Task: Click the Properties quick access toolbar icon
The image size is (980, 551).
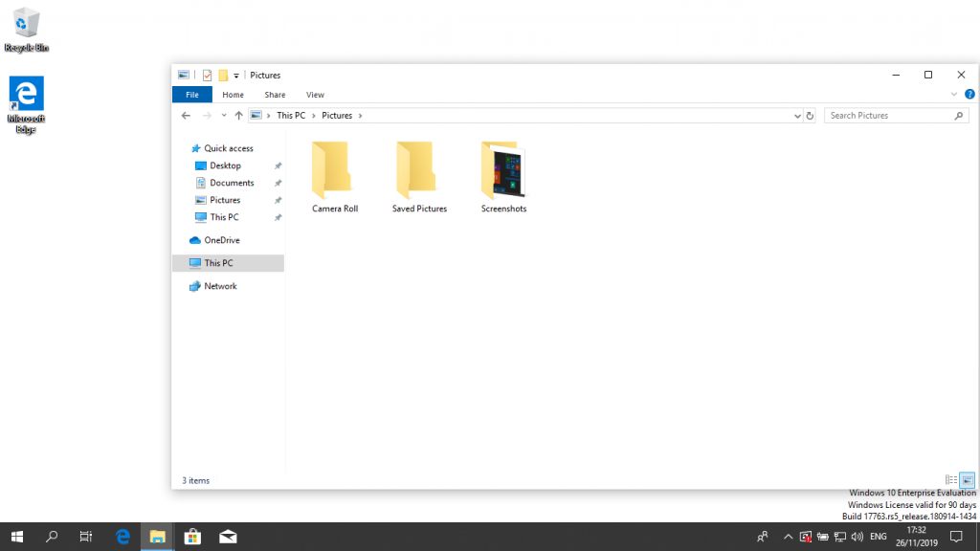Action: pyautogui.click(x=207, y=75)
